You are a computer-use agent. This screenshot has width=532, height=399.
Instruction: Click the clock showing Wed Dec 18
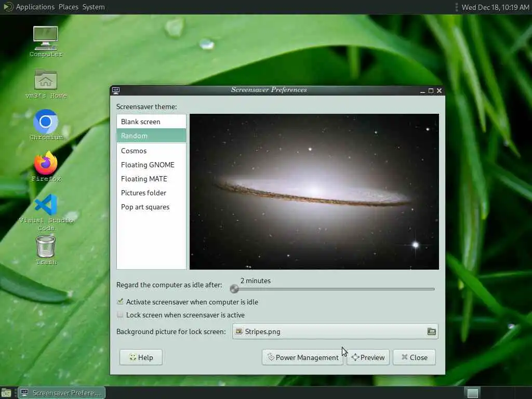tap(495, 7)
